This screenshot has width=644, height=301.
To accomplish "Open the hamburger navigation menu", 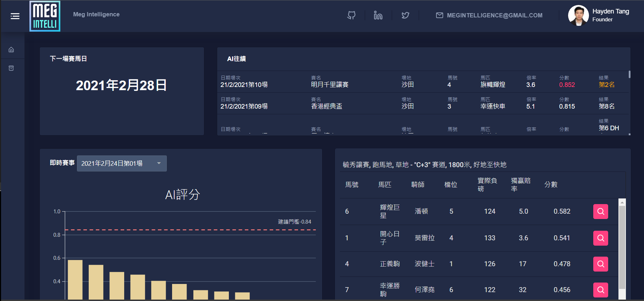I will click(x=15, y=16).
